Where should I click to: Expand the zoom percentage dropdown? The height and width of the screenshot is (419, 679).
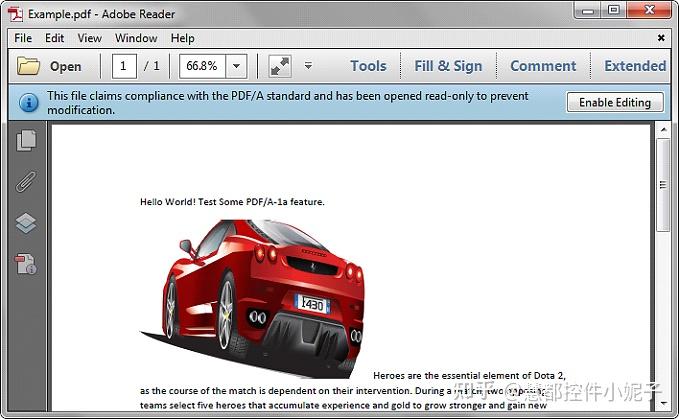click(236, 66)
